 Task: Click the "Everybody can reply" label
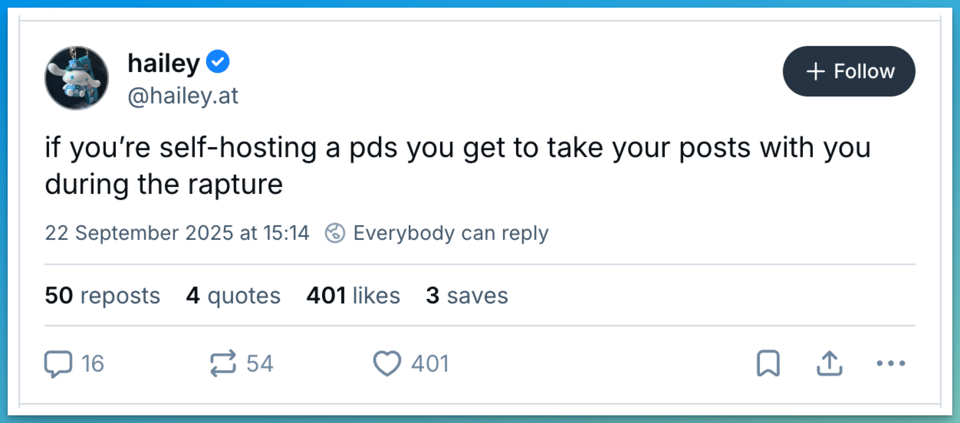point(450,234)
